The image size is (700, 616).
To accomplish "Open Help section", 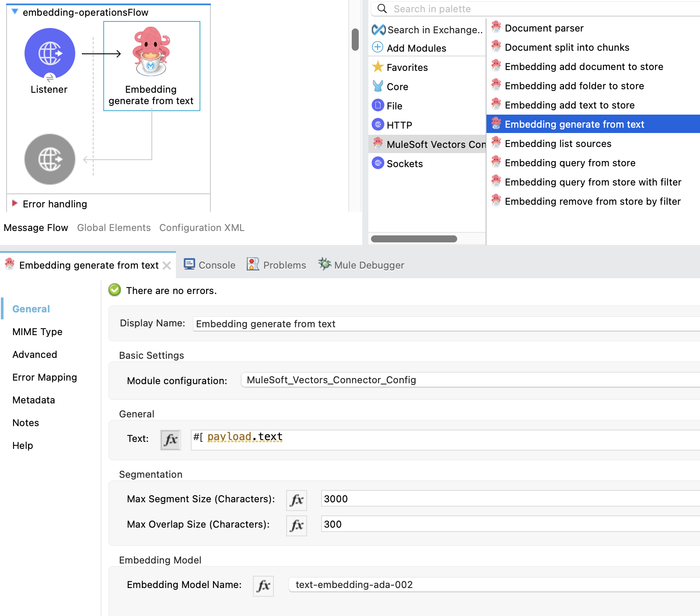I will tap(23, 445).
